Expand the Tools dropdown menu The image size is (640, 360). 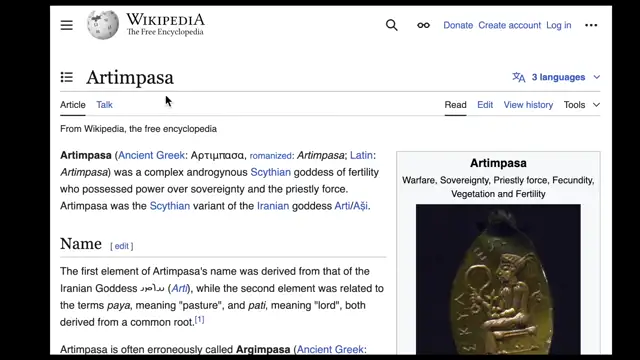pos(582,105)
